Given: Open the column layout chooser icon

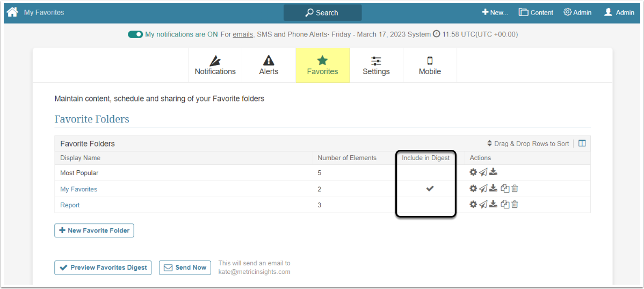Looking at the screenshot, I should click(x=582, y=143).
